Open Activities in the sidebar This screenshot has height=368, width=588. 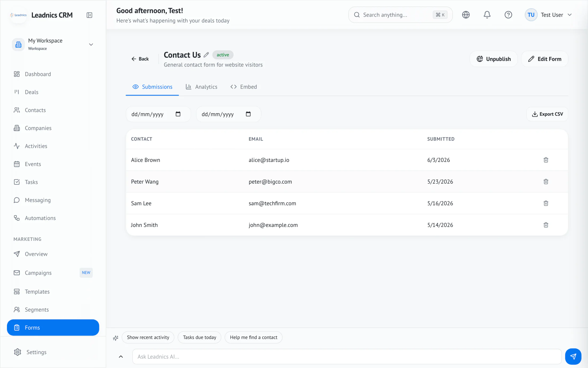click(53, 146)
